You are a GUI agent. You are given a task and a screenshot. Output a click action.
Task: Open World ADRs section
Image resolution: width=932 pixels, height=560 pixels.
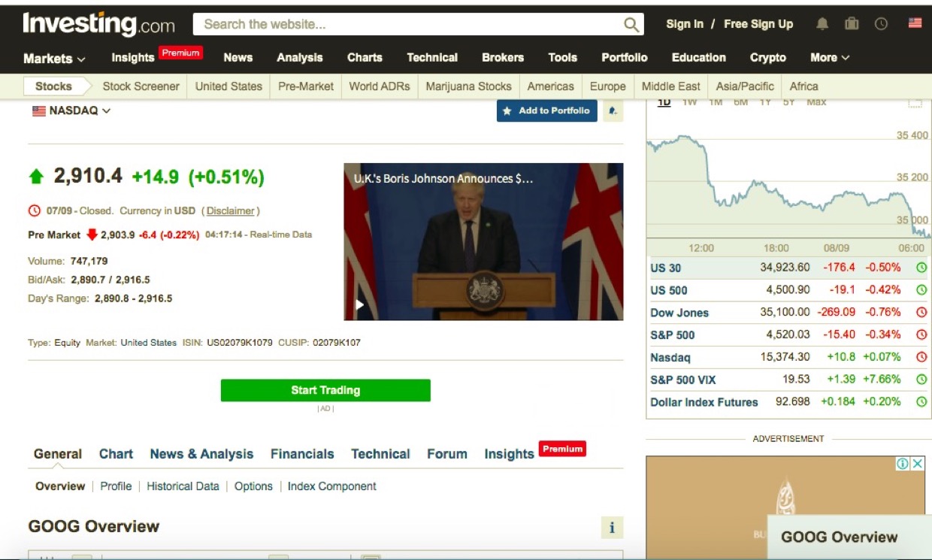pos(380,86)
